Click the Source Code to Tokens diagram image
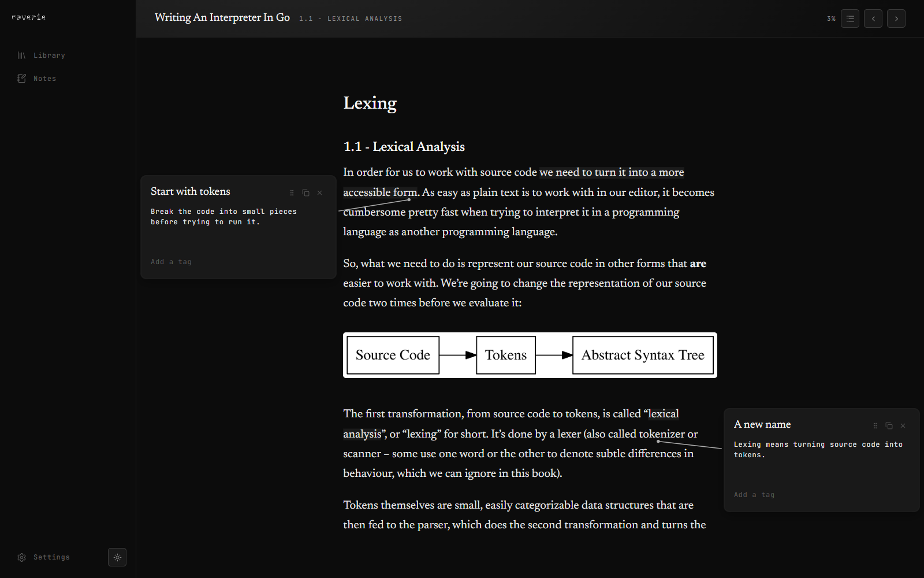Screen dimensions: 924x578 tap(530, 355)
